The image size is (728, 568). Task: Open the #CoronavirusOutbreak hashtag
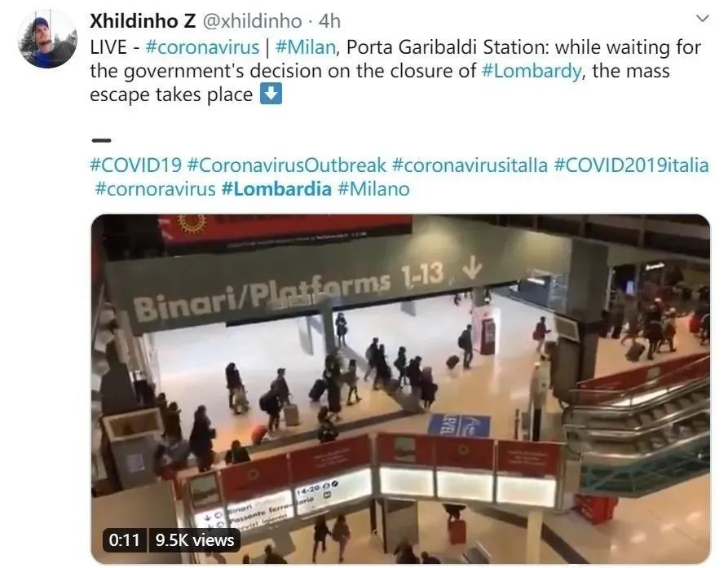(x=287, y=165)
